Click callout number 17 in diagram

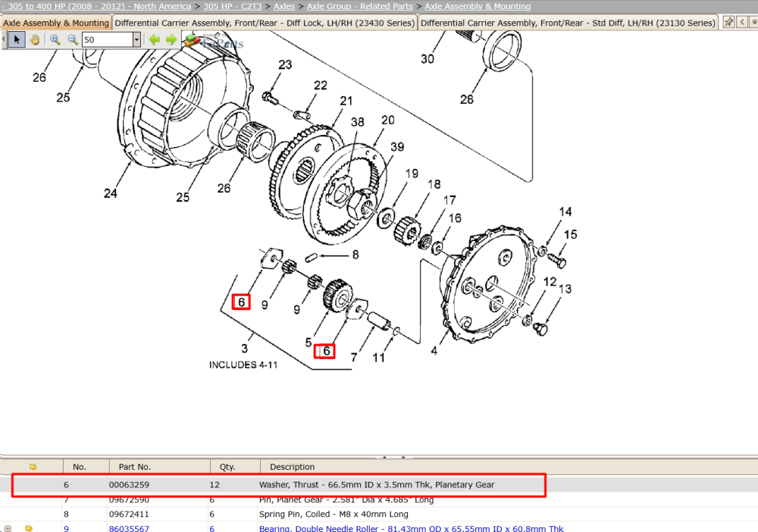point(449,199)
